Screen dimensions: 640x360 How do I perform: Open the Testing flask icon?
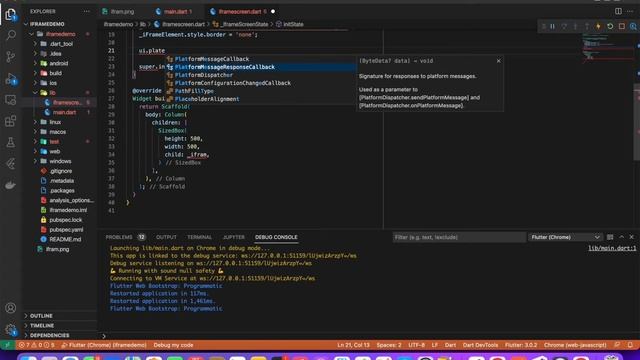[11, 142]
